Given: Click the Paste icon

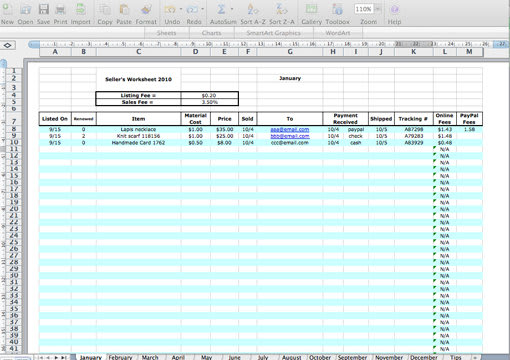Looking at the screenshot, I should tap(124, 9).
